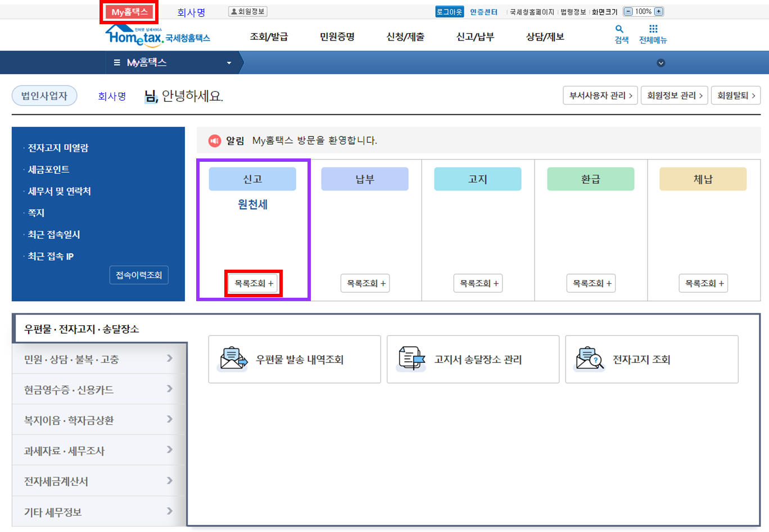769x532 pixels.
Task: Open the 인증센터 link
Action: [484, 12]
